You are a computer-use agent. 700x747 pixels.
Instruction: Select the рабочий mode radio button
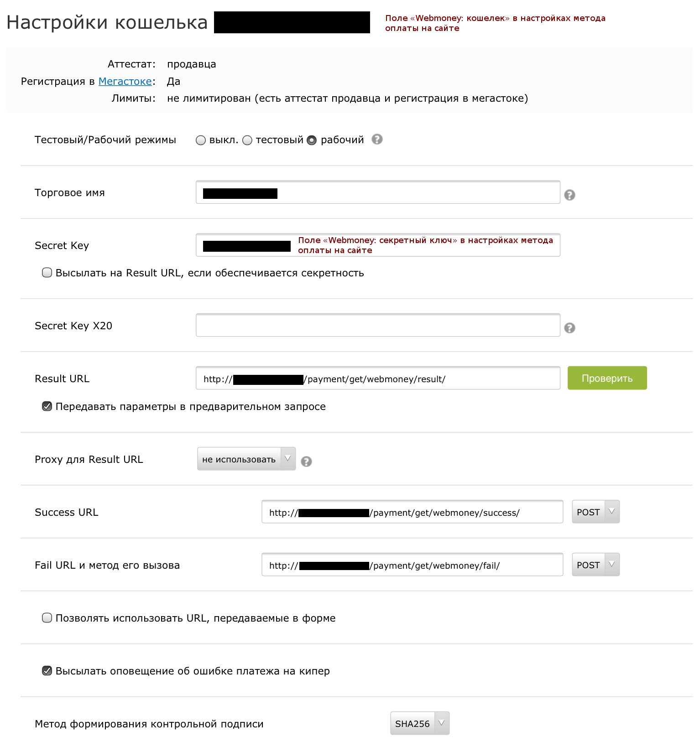point(312,140)
